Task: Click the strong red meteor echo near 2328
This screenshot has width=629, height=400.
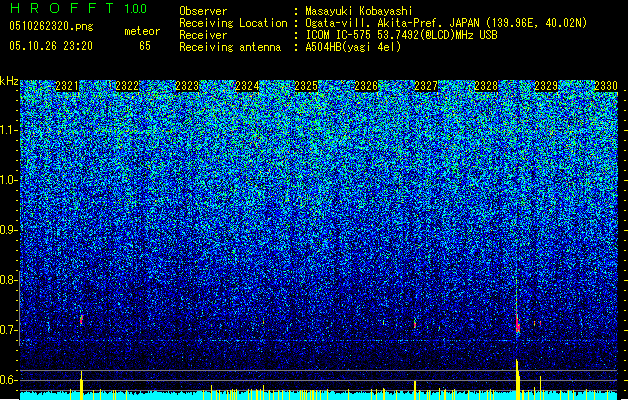Action: 517,323
